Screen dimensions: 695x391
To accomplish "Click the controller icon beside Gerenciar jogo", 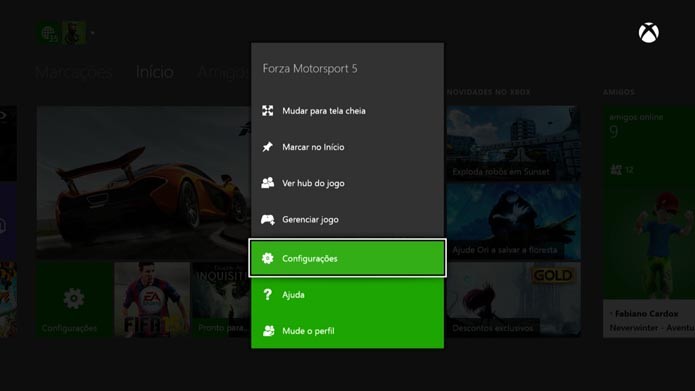I will click(268, 219).
